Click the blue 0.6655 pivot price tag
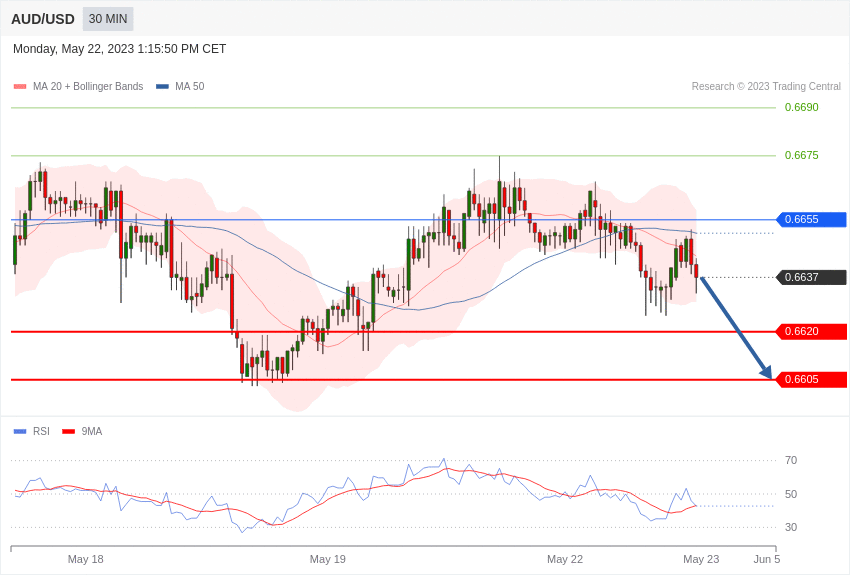 811,219
